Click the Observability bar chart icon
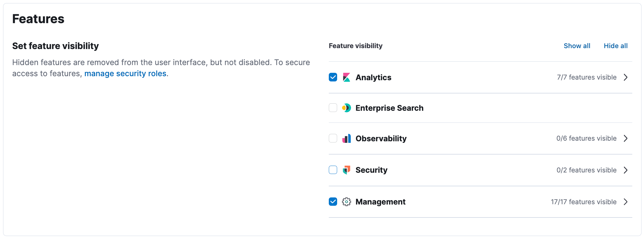The image size is (644, 240). (x=346, y=139)
